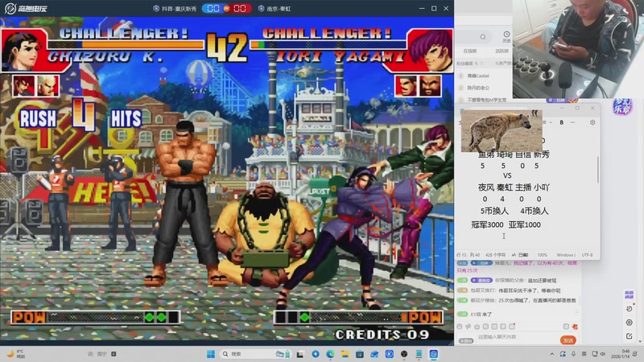Open the Windows Start button
This screenshot has width=644, height=362.
211,354
